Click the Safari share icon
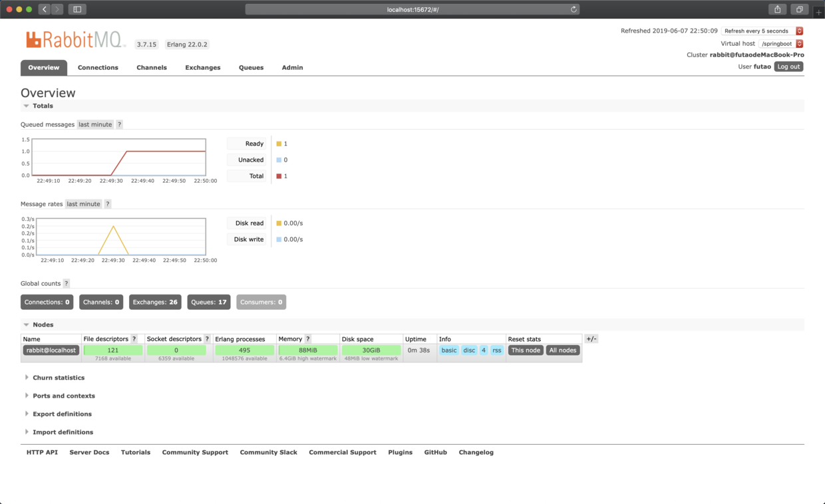Screen dimensions: 825x504 coord(777,9)
